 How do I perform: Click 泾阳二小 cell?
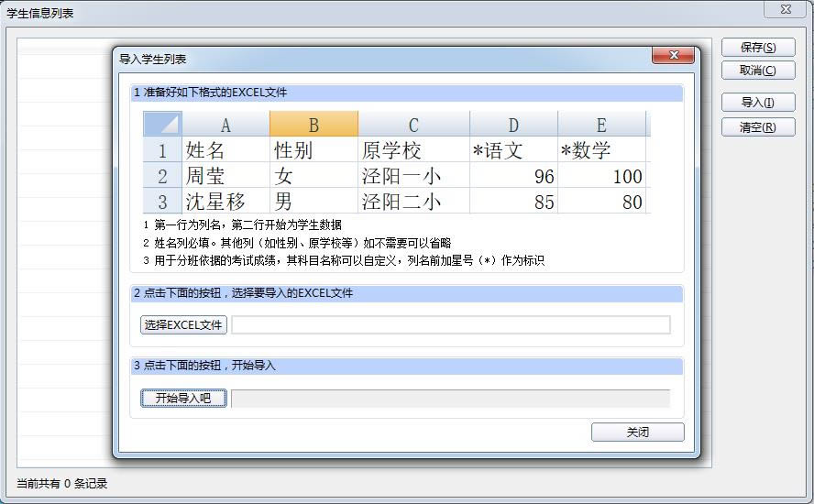pyautogui.click(x=413, y=201)
